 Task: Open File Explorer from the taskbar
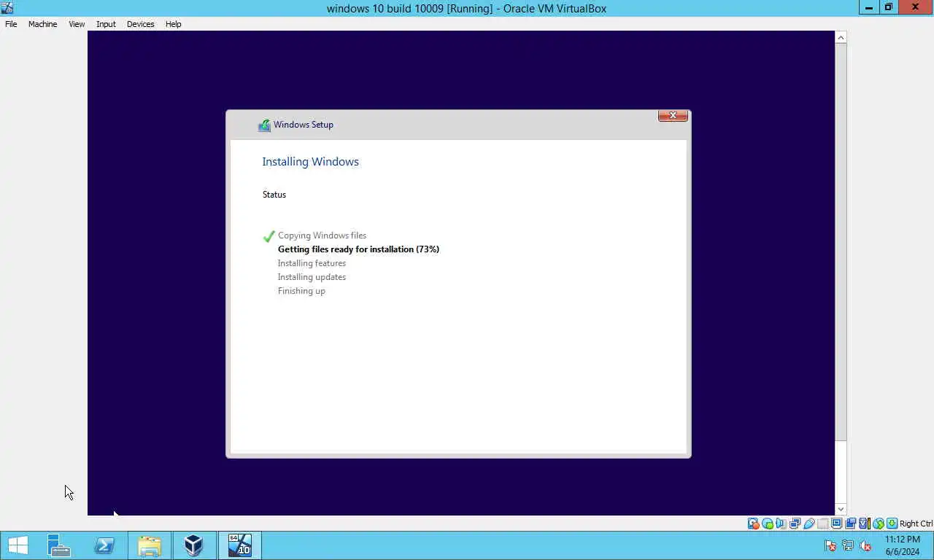click(149, 545)
